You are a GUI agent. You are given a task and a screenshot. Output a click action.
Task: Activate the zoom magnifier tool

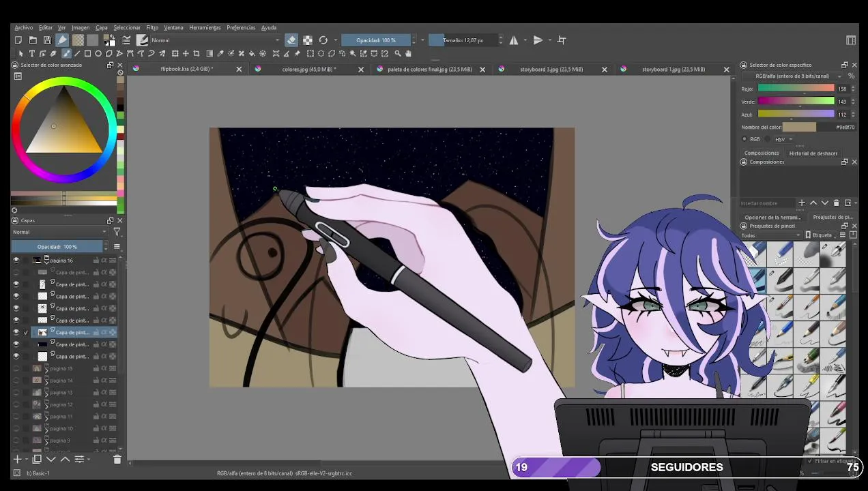point(398,53)
